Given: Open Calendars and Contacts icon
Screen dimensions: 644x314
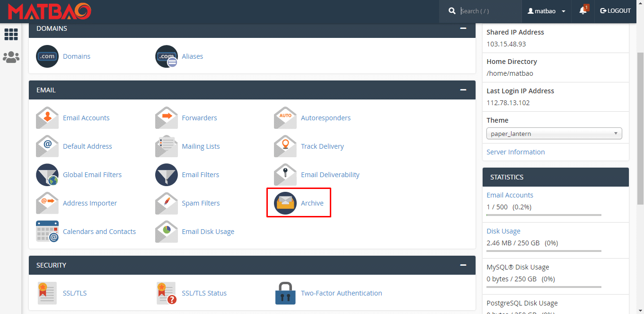Looking at the screenshot, I should pyautogui.click(x=47, y=231).
